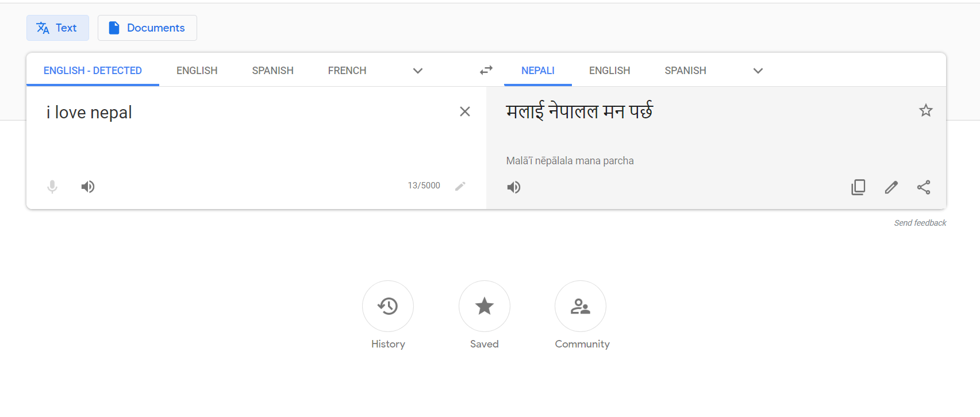Select English target language tab
980x417 pixels.
(x=610, y=70)
